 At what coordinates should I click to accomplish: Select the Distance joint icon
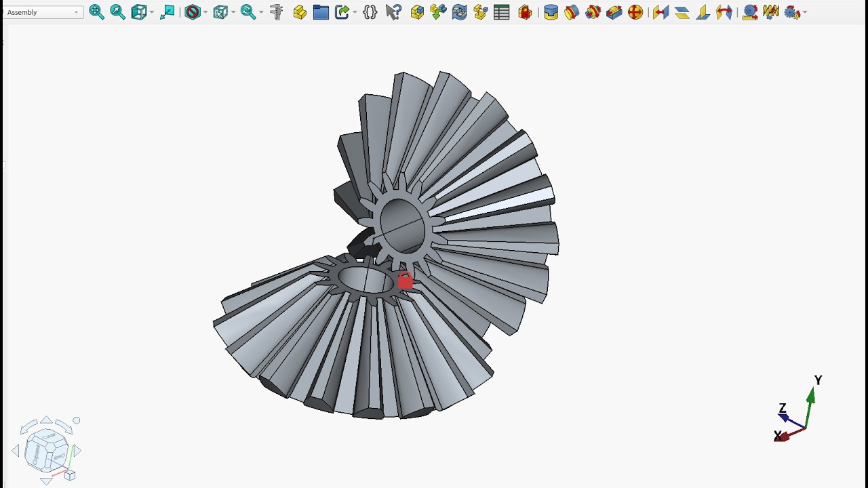[x=660, y=12]
